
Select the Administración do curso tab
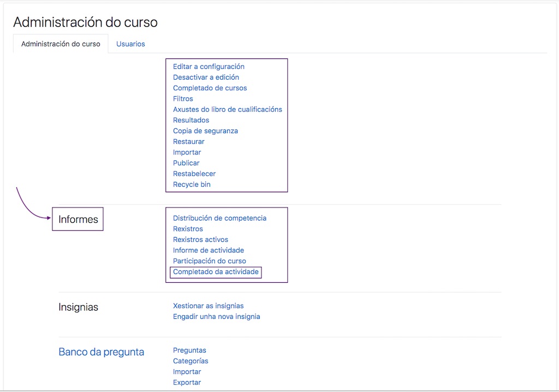tap(60, 44)
